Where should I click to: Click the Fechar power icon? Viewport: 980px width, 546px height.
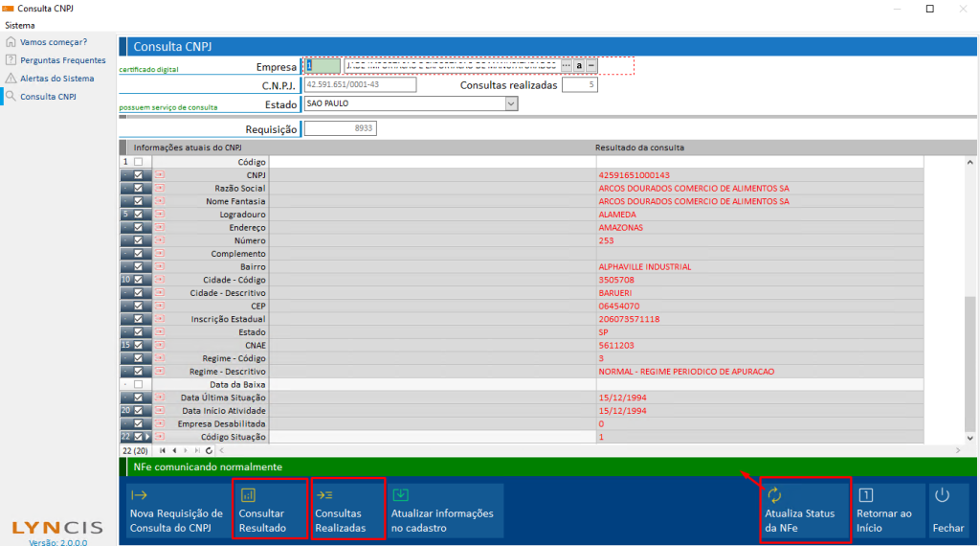[942, 495]
